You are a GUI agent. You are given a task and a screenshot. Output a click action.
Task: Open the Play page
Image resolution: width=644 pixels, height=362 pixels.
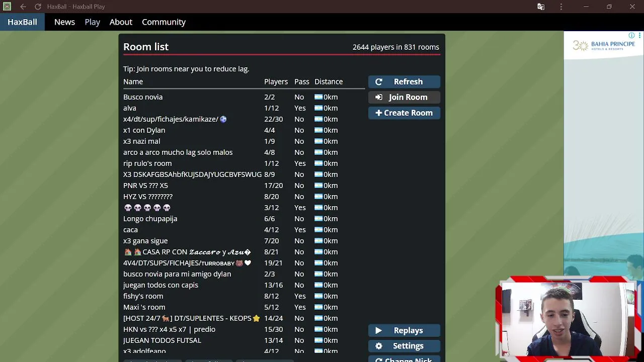[x=92, y=22]
